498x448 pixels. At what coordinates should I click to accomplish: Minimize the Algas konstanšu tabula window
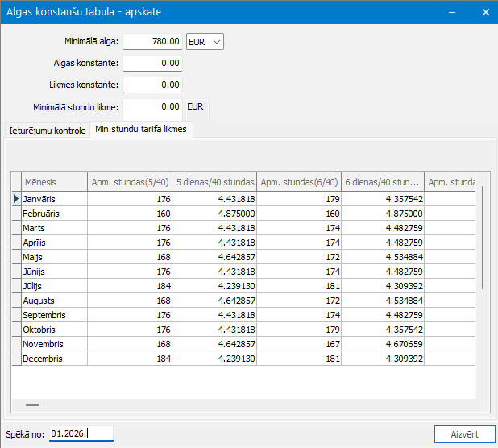click(x=452, y=12)
